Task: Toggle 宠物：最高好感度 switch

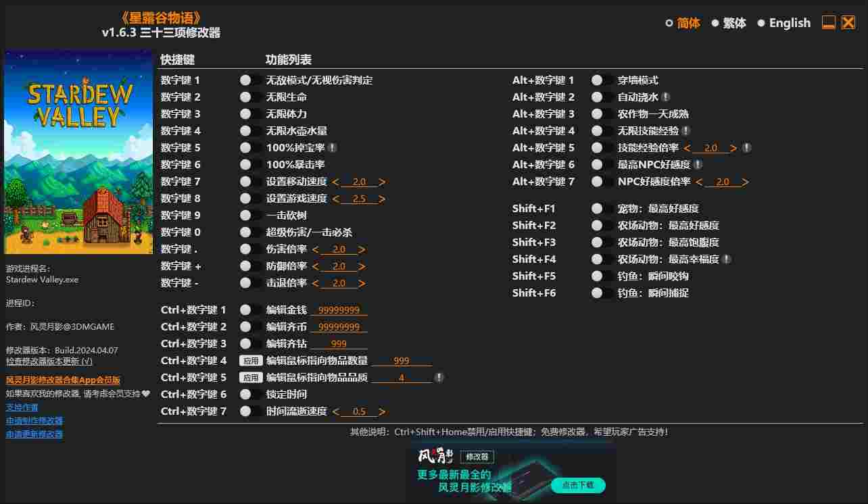Action: click(602, 208)
